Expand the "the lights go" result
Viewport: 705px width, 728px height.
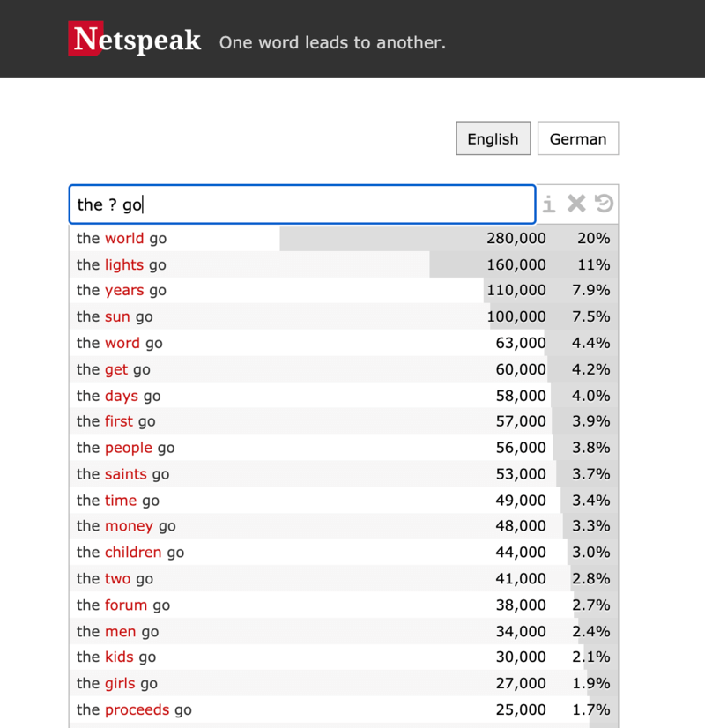(x=122, y=264)
